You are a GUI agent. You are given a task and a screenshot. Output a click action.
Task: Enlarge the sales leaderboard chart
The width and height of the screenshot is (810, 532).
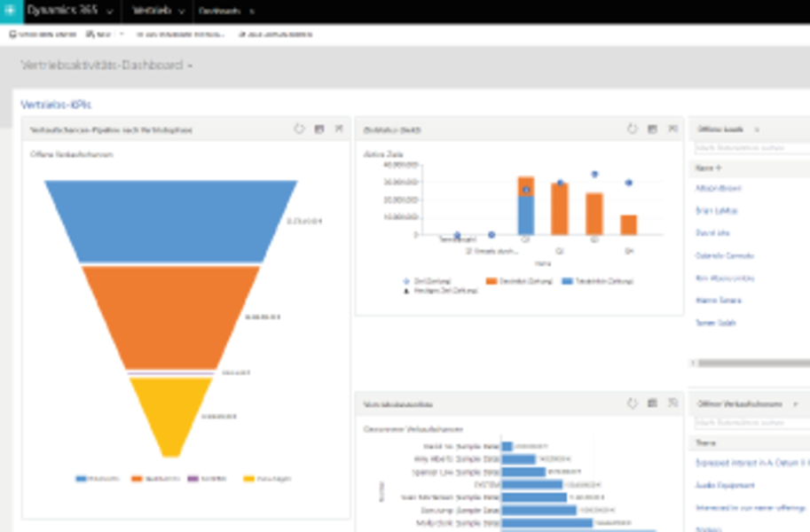[672, 403]
